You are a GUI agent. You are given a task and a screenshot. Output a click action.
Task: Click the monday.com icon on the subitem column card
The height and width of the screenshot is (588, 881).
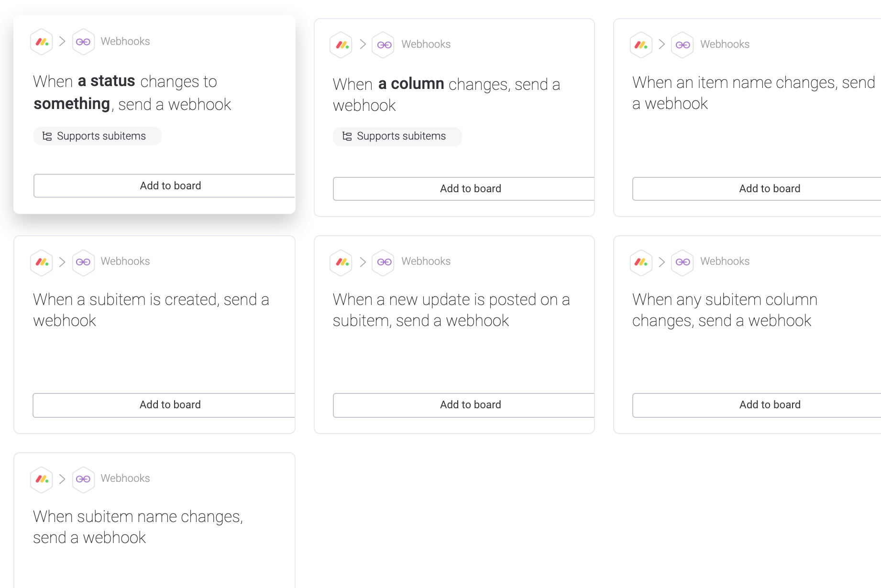(x=641, y=262)
